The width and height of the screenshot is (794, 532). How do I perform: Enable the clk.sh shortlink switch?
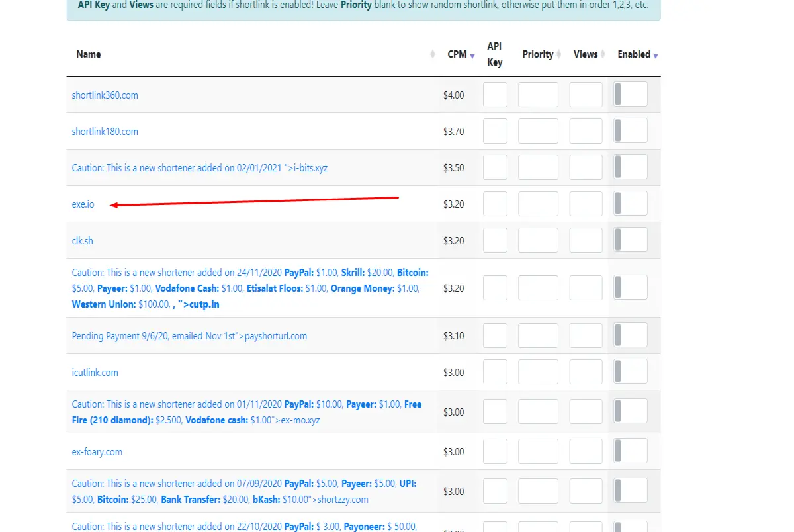[631, 240]
